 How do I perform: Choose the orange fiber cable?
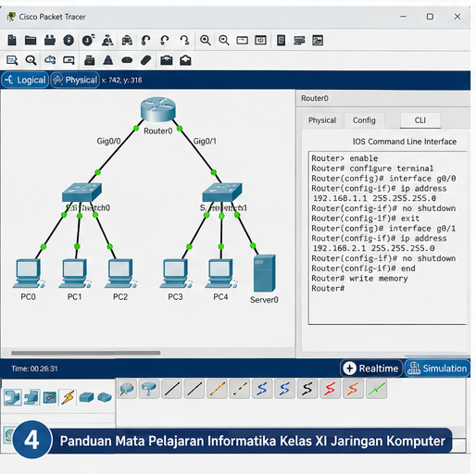(218, 389)
